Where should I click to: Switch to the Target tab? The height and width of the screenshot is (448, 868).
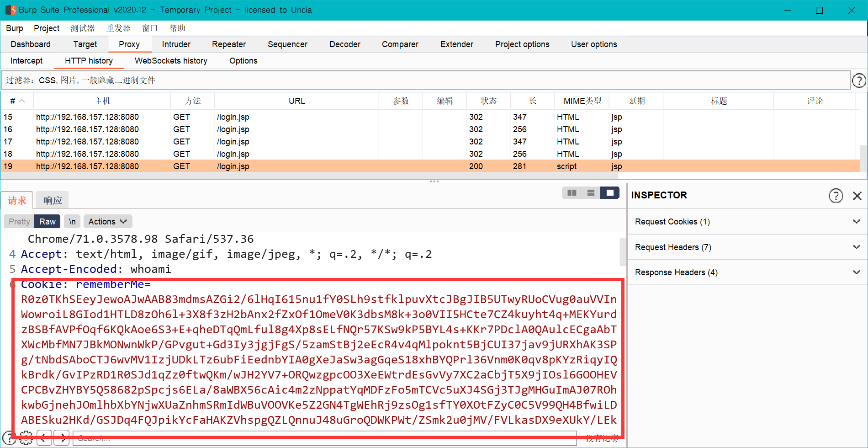coord(85,44)
